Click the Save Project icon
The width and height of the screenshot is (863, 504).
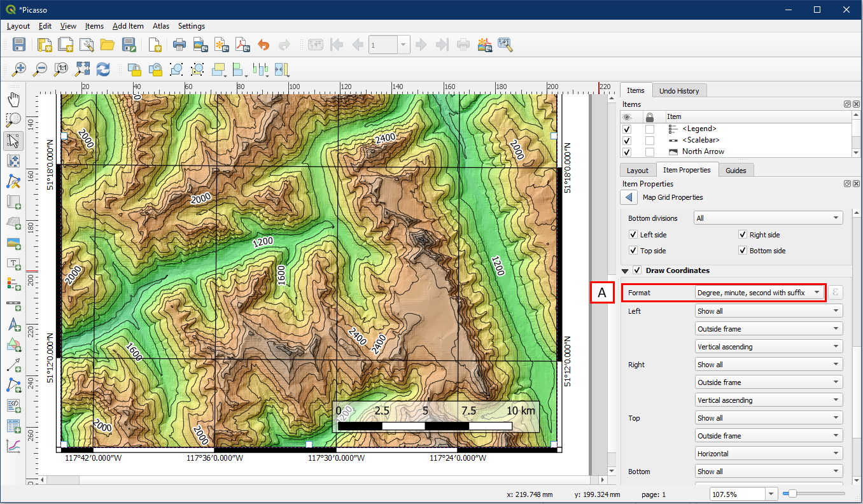[x=19, y=45]
